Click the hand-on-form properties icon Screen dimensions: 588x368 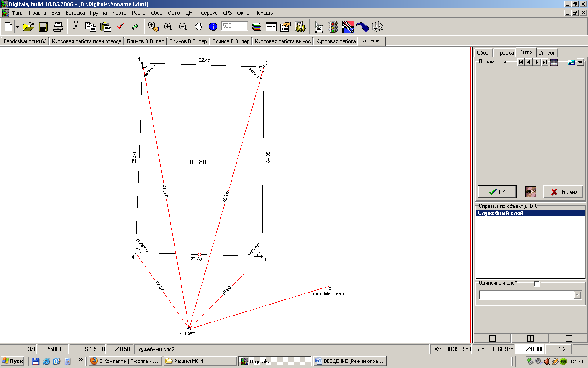(286, 27)
